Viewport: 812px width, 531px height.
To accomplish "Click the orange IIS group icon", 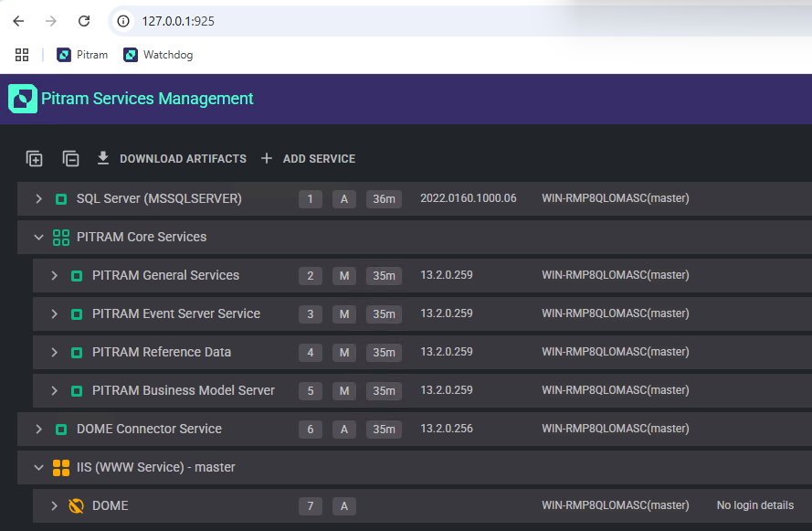I will [x=61, y=468].
